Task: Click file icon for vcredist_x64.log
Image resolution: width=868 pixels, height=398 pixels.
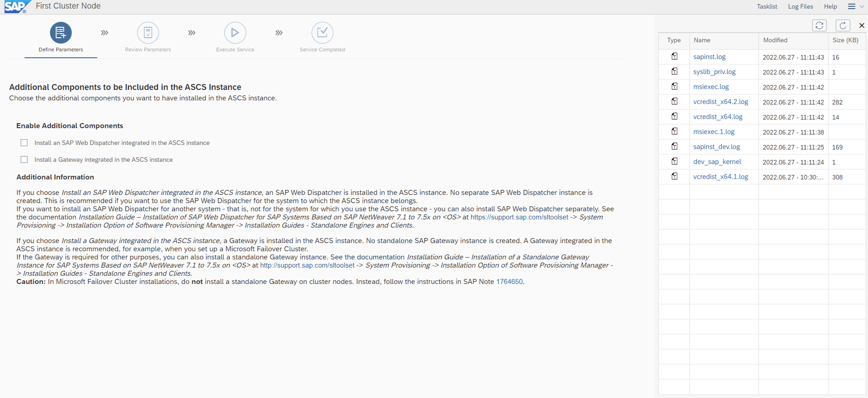Action: 675,116
